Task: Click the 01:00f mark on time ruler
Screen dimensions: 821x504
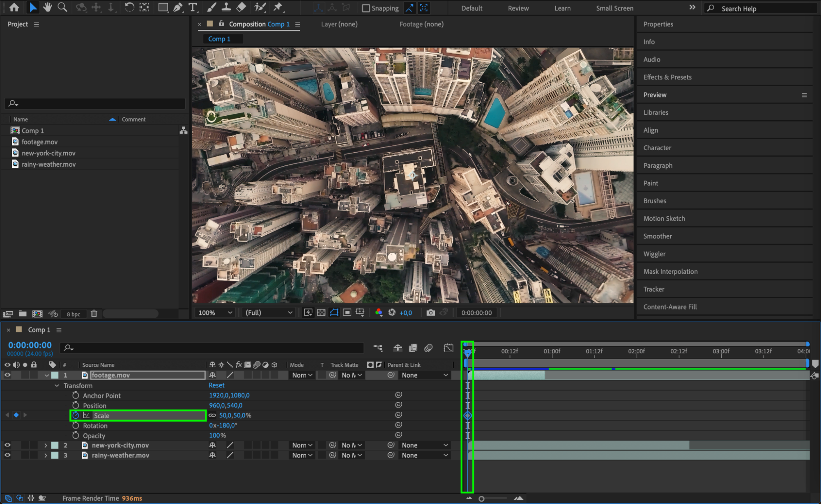Action: 552,351
